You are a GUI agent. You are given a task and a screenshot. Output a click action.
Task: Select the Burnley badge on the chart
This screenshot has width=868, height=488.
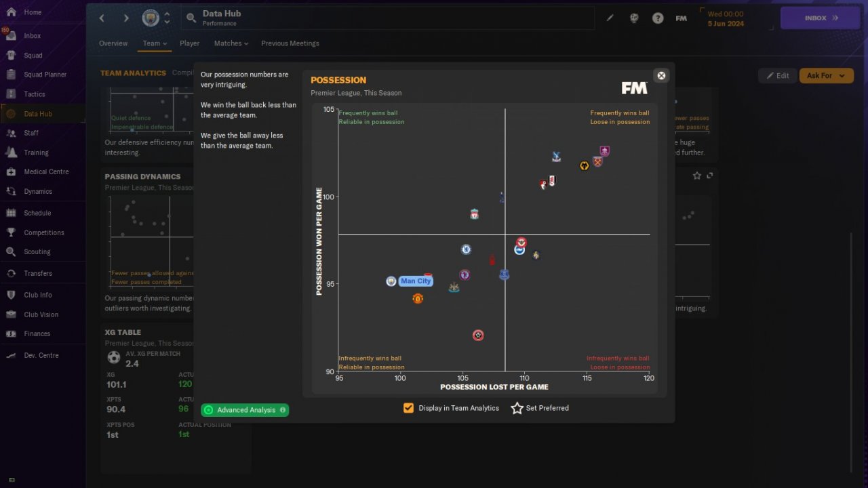click(605, 151)
